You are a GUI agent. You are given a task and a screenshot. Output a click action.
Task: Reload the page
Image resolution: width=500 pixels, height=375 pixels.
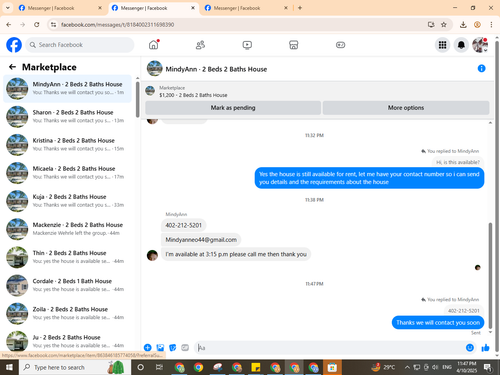(37, 24)
